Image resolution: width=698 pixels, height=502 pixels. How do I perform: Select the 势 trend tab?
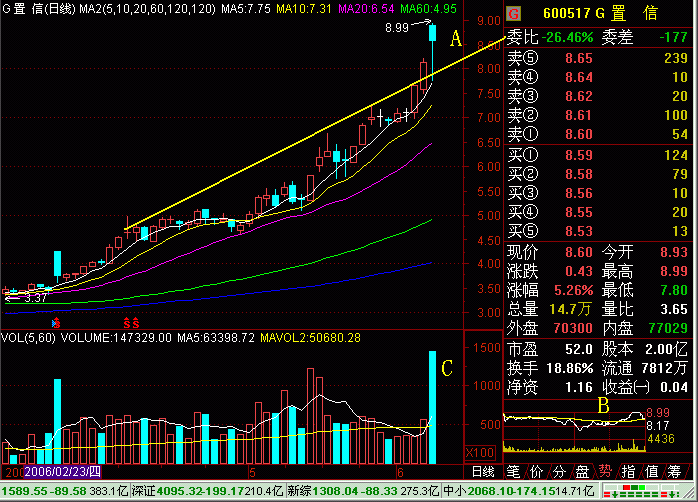coord(607,471)
